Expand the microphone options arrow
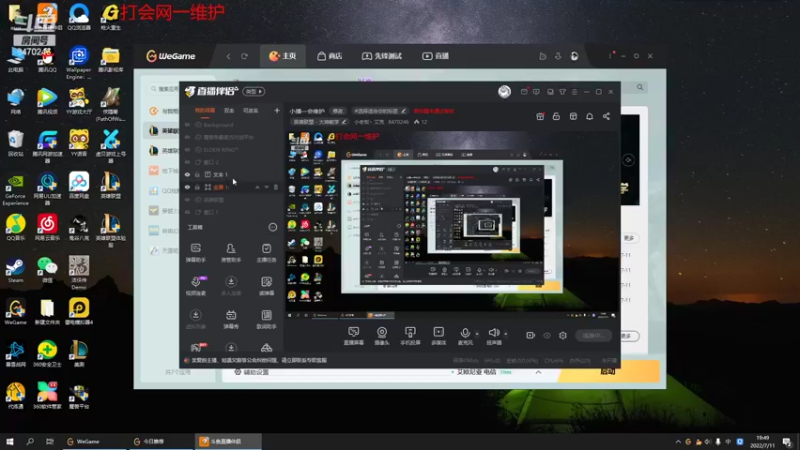Screen dimensions: 800x450 pos(477,334)
